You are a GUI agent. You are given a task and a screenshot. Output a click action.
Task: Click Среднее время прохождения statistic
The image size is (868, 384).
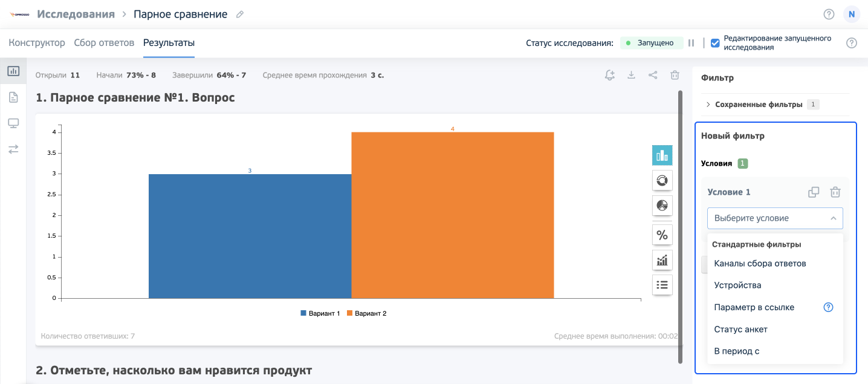pyautogui.click(x=323, y=76)
